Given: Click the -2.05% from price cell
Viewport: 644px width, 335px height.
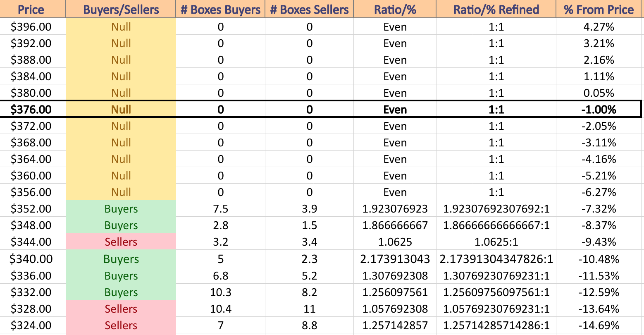Looking at the screenshot, I should 599,126.
